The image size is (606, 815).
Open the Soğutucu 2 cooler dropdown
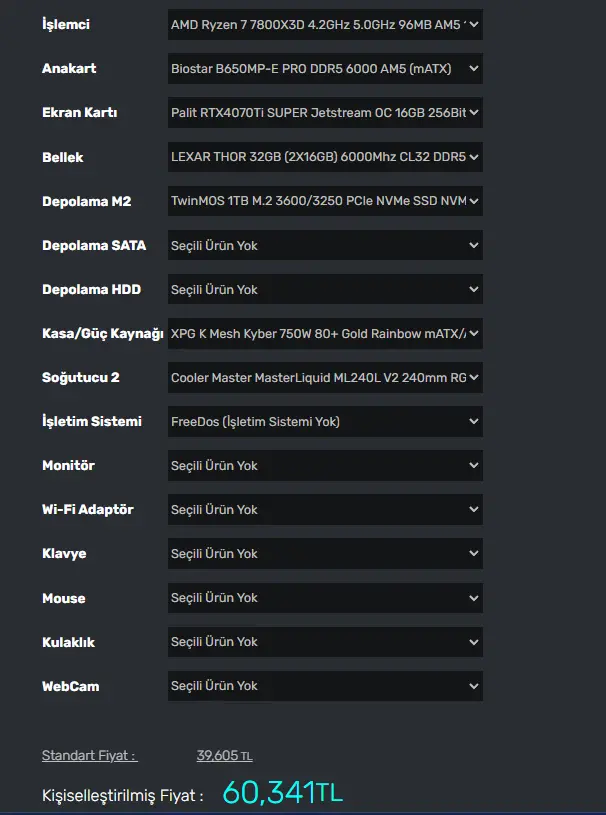tap(325, 378)
